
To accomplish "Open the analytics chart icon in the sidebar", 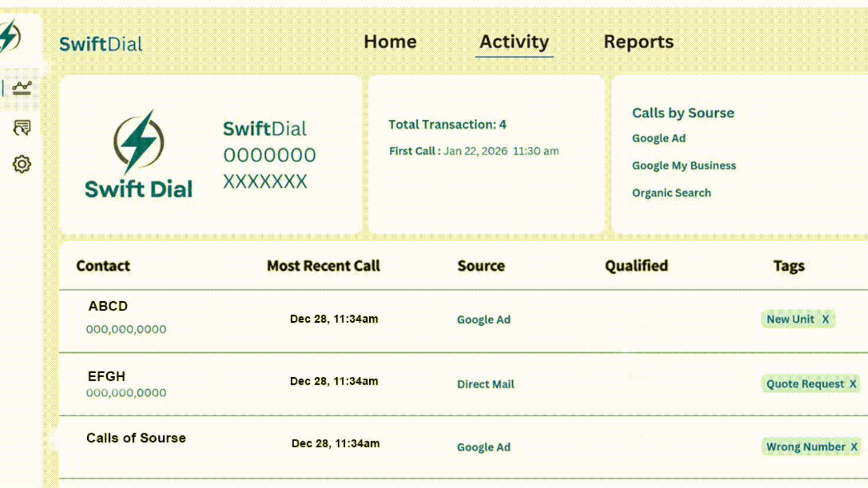I will pos(21,89).
